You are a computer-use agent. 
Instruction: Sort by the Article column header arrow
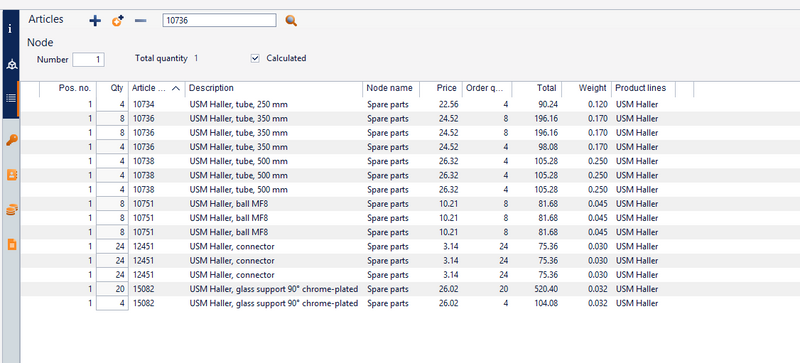tap(176, 88)
